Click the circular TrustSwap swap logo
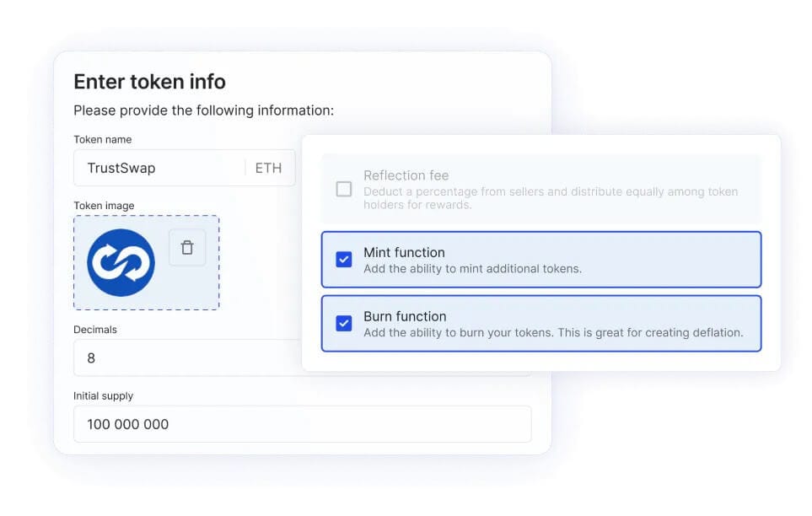This screenshot has height=516, width=812. pyautogui.click(x=117, y=262)
